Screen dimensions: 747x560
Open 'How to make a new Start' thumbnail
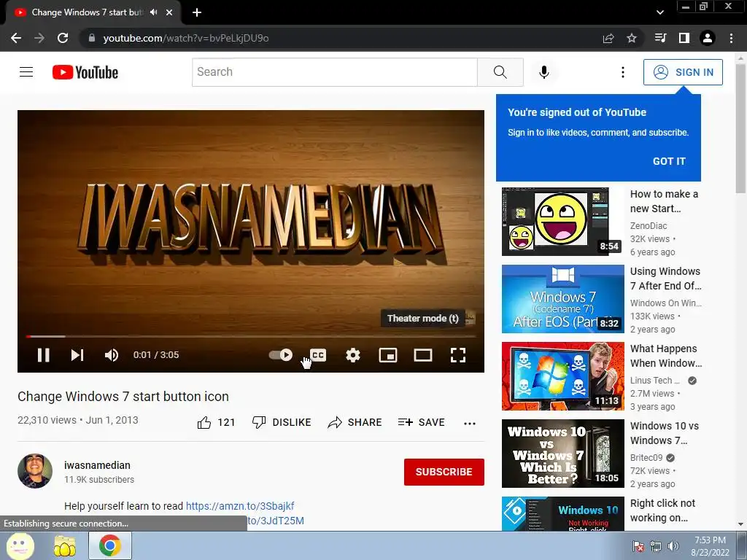point(562,222)
